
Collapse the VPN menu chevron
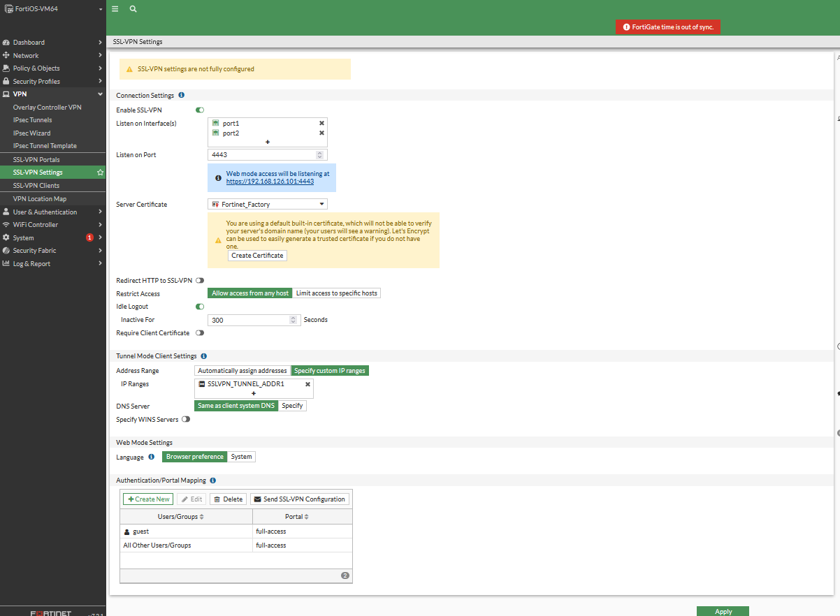click(x=101, y=94)
